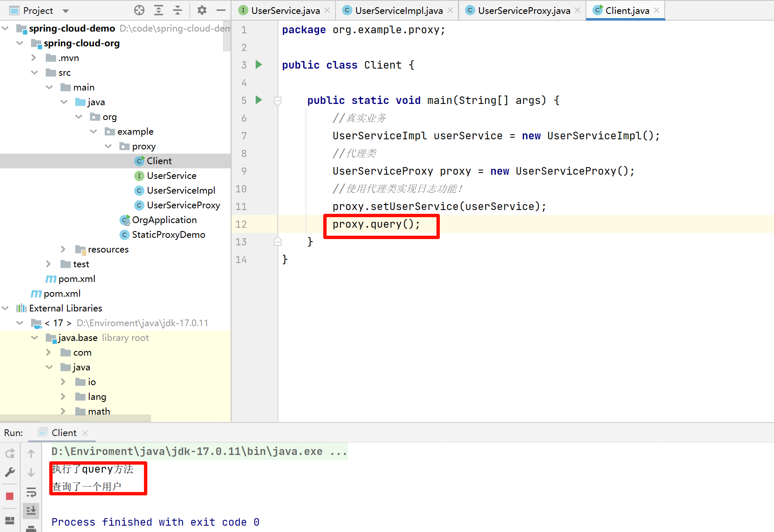Expand the .mvn folder

pyautogui.click(x=34, y=58)
